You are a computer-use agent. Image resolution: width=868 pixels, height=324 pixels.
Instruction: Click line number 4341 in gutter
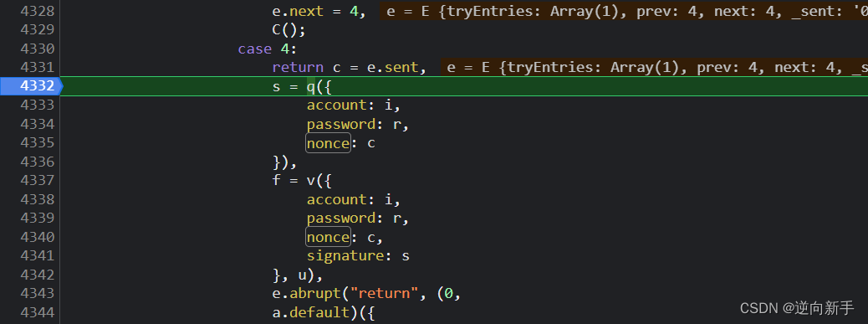(x=38, y=256)
